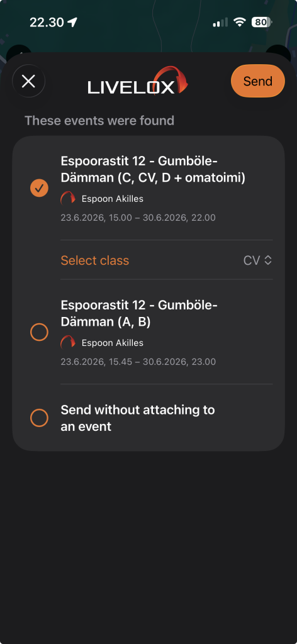Tap the date range 23.6.2026, 15.45 – 30.6.2026, 23.00
Screen dimensions: 297x644
[138, 362]
